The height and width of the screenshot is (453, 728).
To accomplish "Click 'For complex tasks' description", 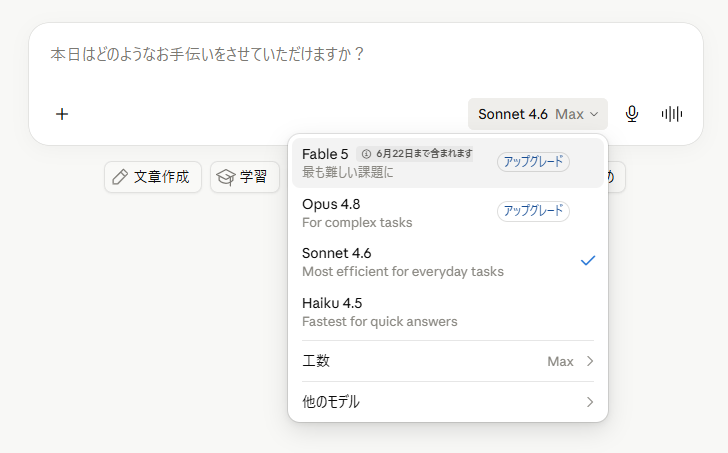I will point(357,223).
